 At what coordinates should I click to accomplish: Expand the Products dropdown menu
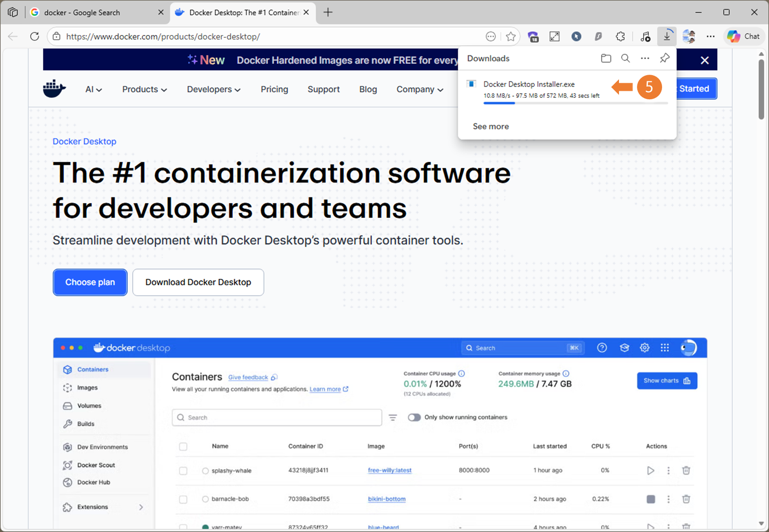[144, 89]
